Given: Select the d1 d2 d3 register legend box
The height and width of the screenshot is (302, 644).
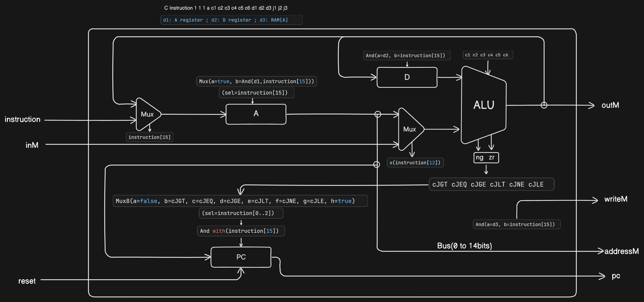Looking at the screenshot, I should (x=231, y=20).
